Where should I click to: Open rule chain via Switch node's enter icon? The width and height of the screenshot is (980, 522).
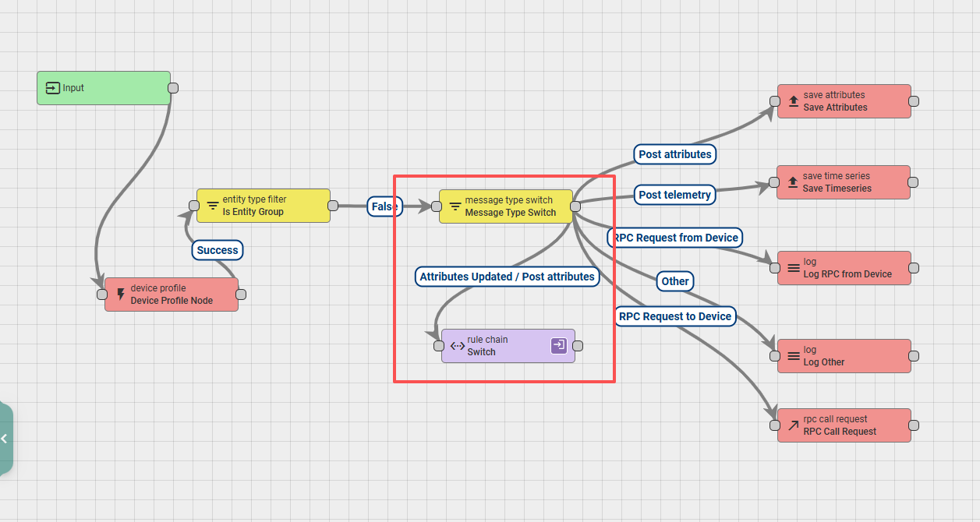558,345
